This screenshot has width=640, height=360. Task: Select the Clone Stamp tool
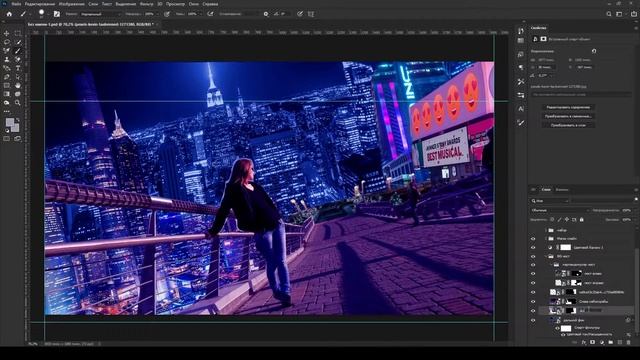click(x=7, y=59)
